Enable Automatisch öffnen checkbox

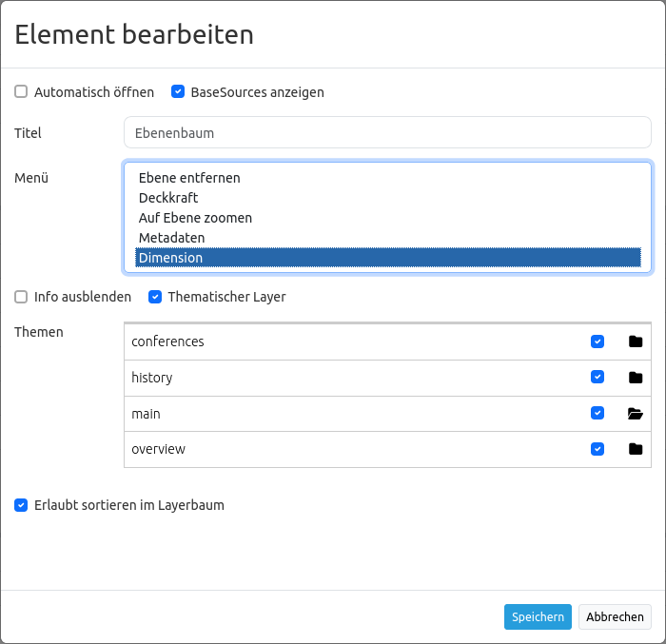21,92
